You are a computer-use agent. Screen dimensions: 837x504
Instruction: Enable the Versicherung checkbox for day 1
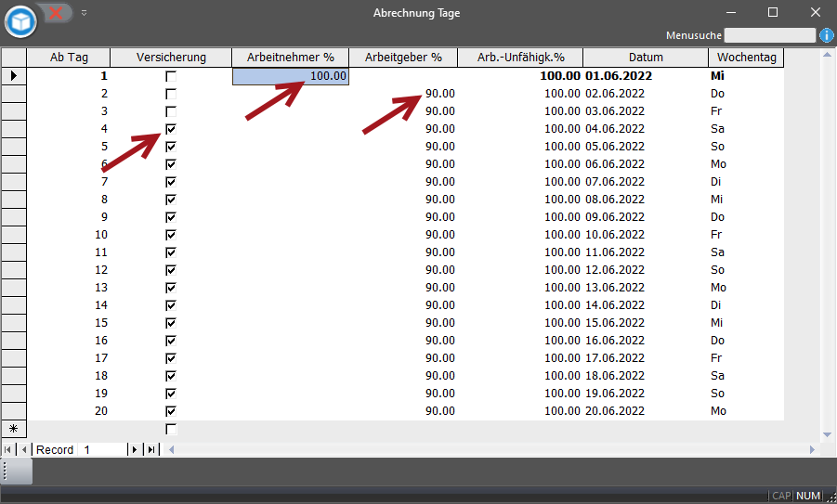(171, 76)
